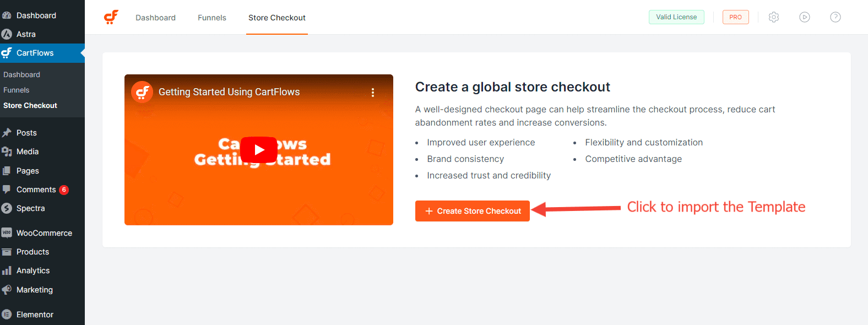Open the settings gear icon
Screen dimensions: 868x325
tap(774, 17)
